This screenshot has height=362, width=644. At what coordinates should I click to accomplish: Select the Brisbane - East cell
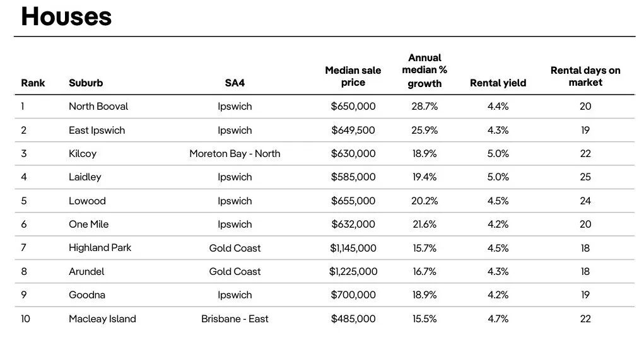[x=235, y=319]
